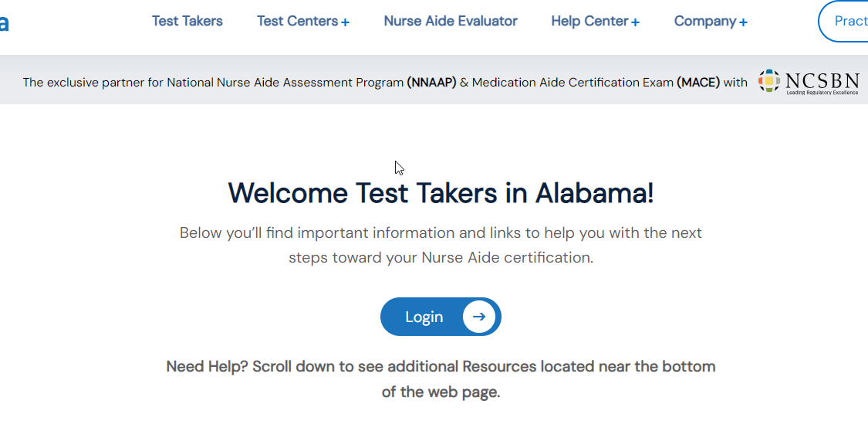This screenshot has width=868, height=424.
Task: Click the bold MACE abbreviation in banner
Action: coord(698,83)
